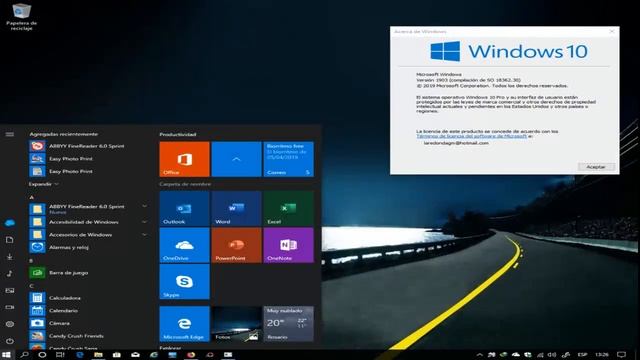Viewport: 640px width, 360px height.
Task: Show hidden system tray icons
Action: 480,355
